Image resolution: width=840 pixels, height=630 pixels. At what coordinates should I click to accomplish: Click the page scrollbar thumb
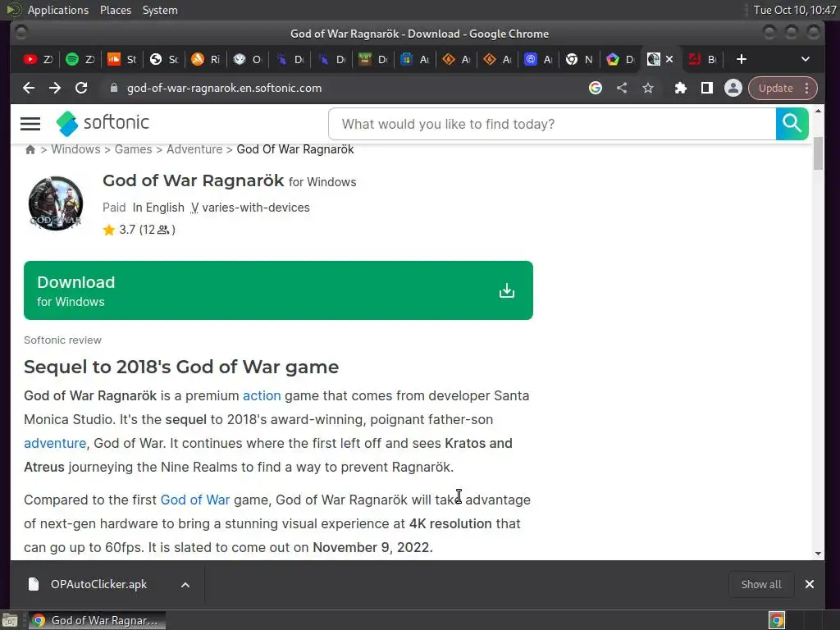818,153
